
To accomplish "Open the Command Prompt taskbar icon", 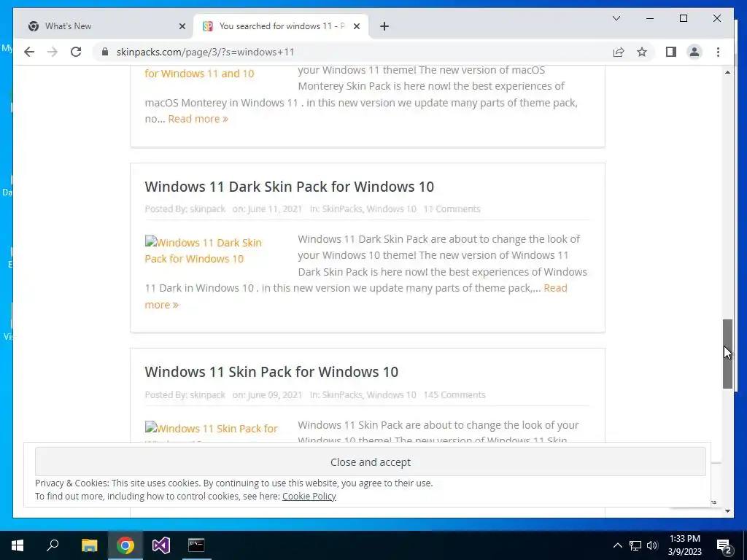I will tap(196, 545).
